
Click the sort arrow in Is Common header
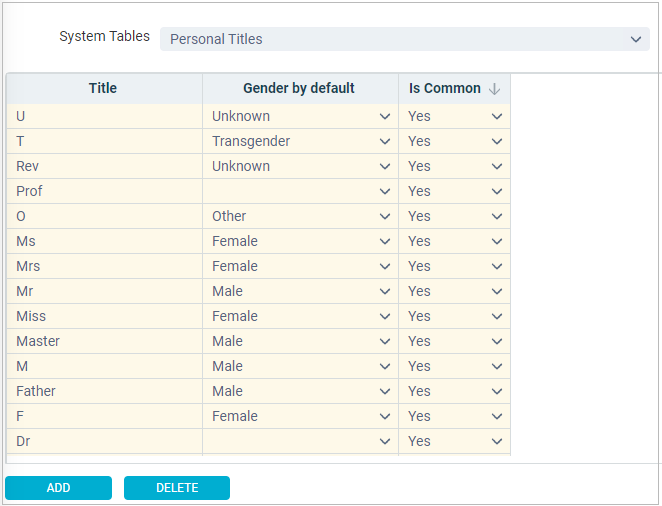[x=494, y=89]
